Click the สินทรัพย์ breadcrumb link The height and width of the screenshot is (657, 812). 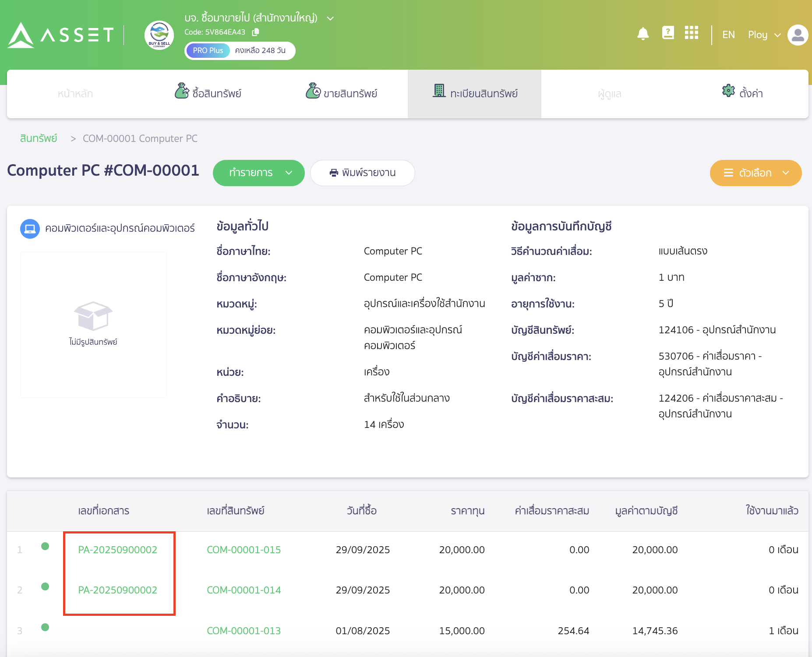coord(38,138)
